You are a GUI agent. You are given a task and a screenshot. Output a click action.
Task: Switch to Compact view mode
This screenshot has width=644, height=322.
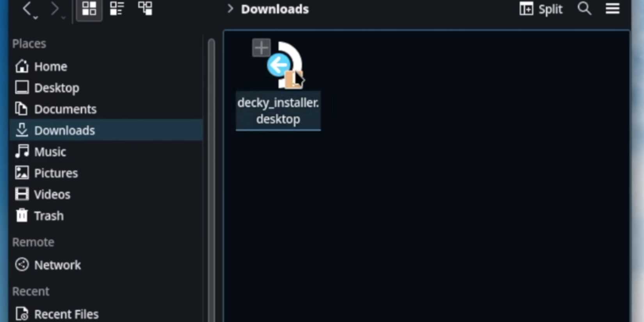click(x=117, y=9)
